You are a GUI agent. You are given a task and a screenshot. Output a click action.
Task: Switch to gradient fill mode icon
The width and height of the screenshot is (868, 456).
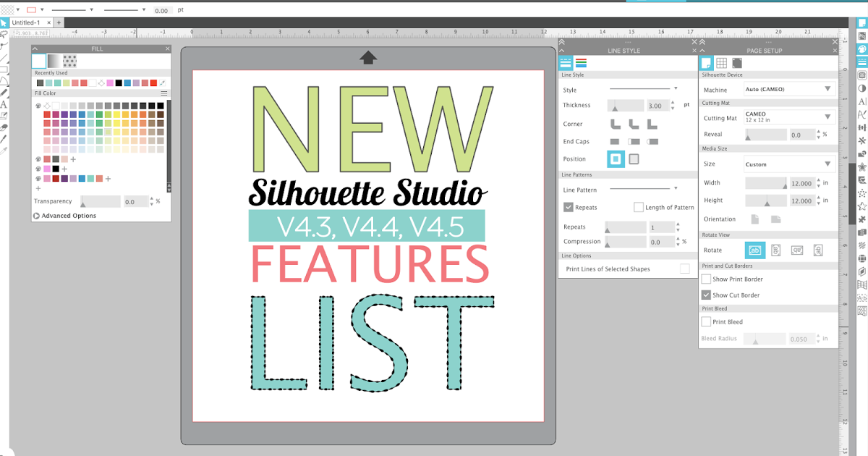tap(54, 61)
